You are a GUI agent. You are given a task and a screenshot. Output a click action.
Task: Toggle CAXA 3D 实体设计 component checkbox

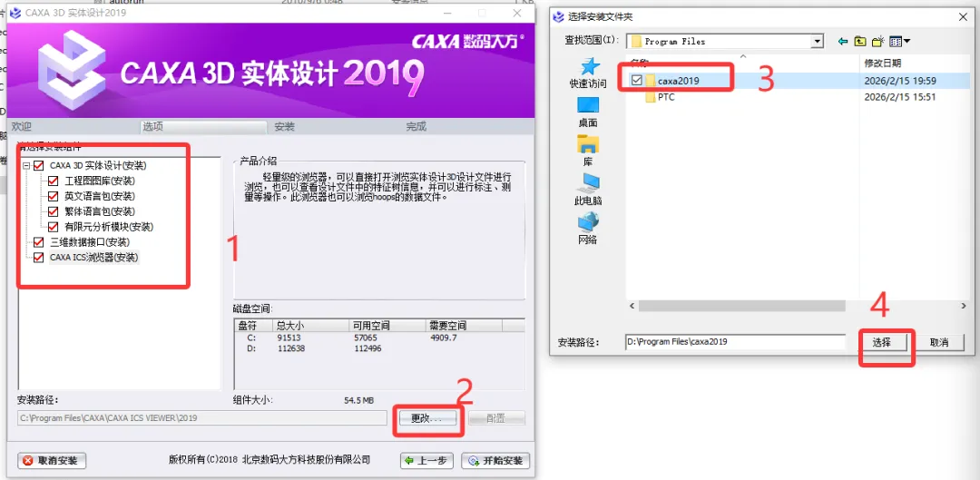[x=39, y=166]
